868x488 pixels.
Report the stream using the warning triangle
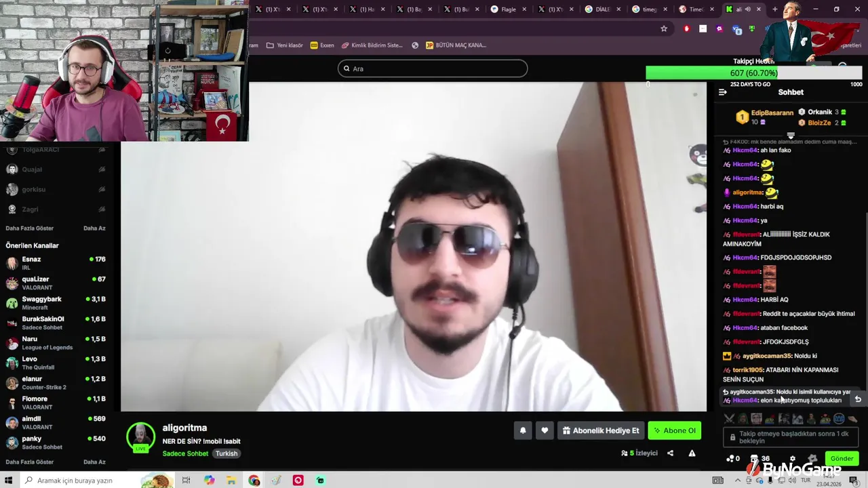(692, 453)
